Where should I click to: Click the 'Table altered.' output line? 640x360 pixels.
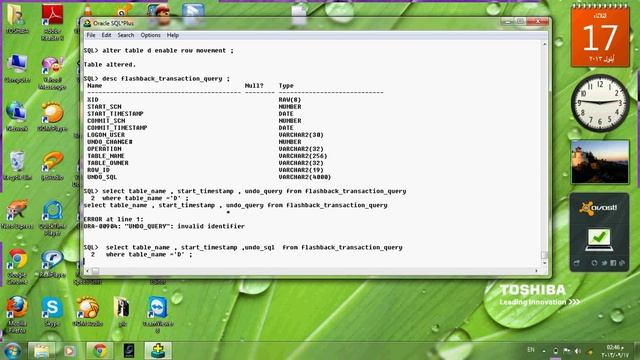tap(109, 64)
